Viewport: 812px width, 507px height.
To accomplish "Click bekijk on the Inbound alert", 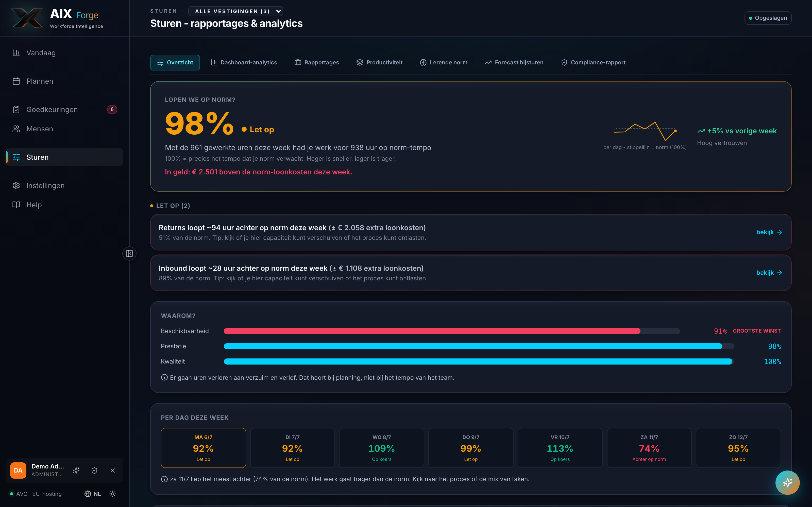I will point(769,273).
